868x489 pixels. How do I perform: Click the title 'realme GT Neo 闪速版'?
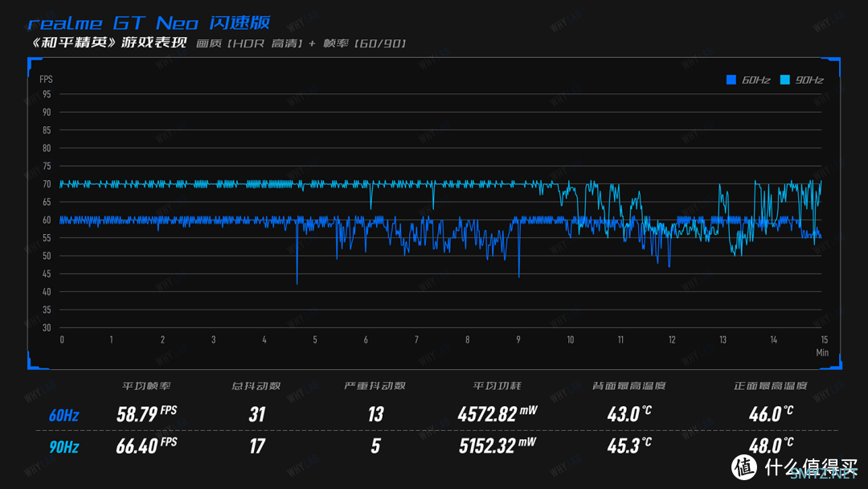[149, 23]
